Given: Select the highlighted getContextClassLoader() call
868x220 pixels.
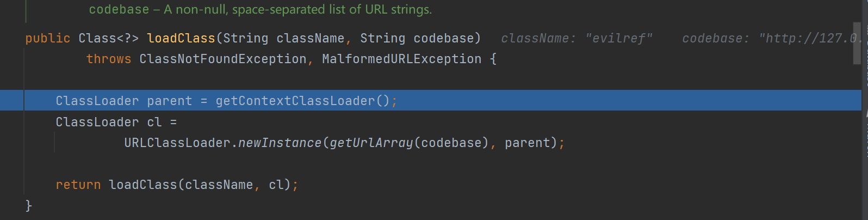Looking at the screenshot, I should point(303,101).
